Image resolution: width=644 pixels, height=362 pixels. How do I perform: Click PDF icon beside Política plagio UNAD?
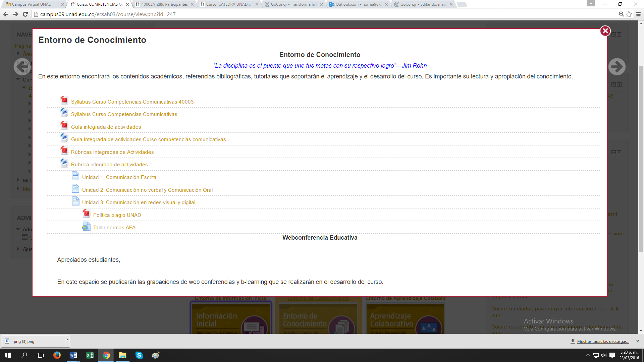[x=86, y=214]
